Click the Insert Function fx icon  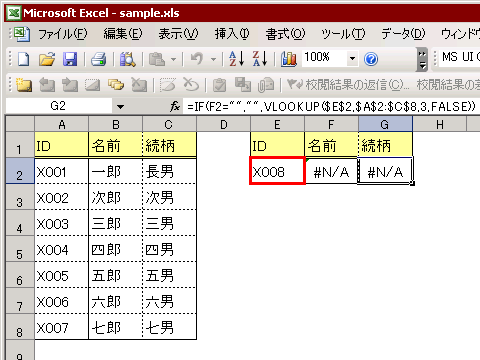[x=175, y=107]
